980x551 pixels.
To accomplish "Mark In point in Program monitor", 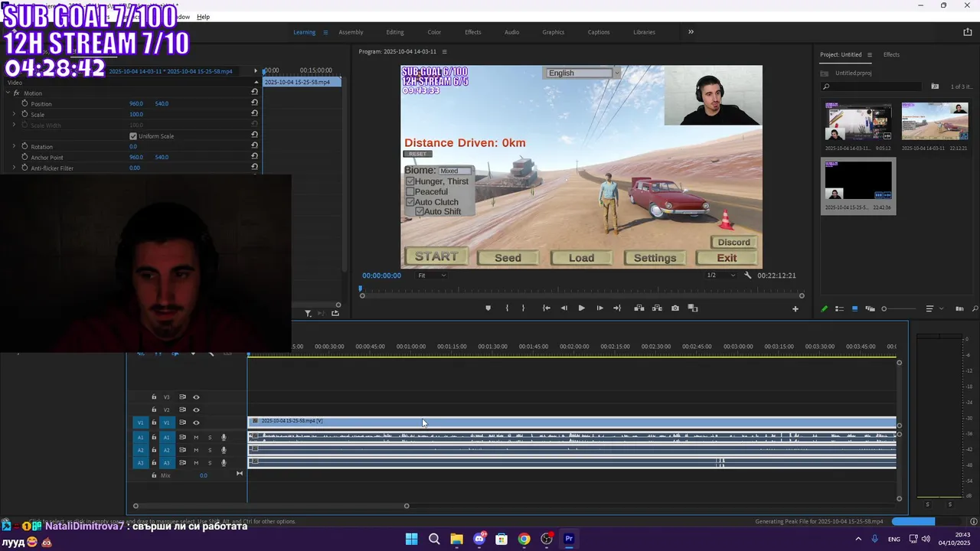I will [x=507, y=308].
